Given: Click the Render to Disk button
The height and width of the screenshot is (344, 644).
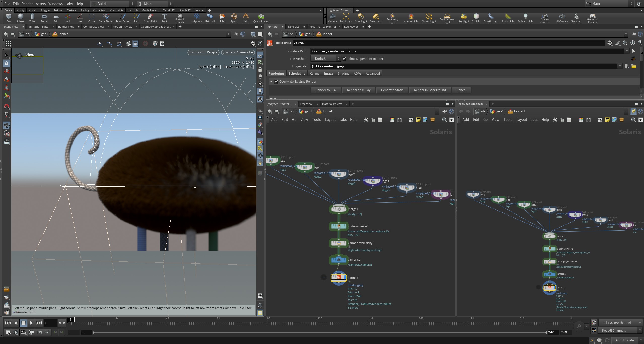Looking at the screenshot, I should pyautogui.click(x=326, y=90).
